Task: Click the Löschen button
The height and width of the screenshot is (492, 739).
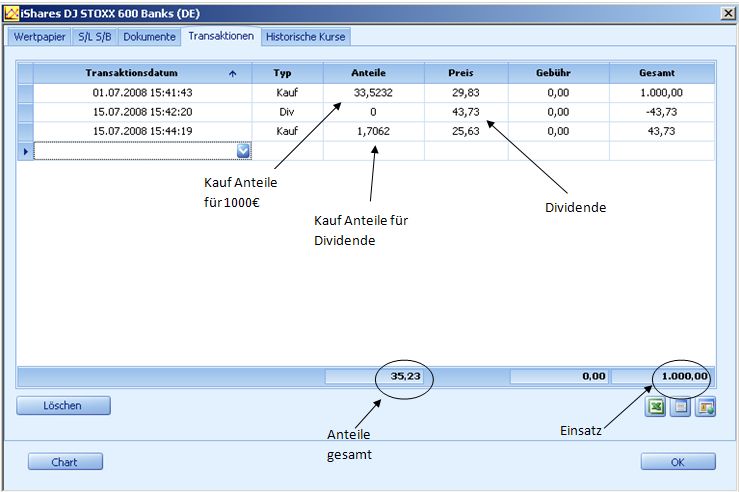Action: [63, 405]
